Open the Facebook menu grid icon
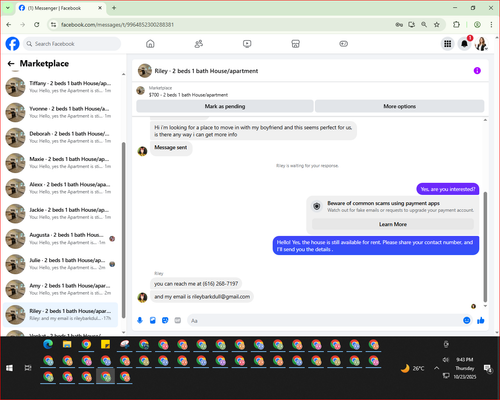This screenshot has width=500, height=400. point(447,44)
